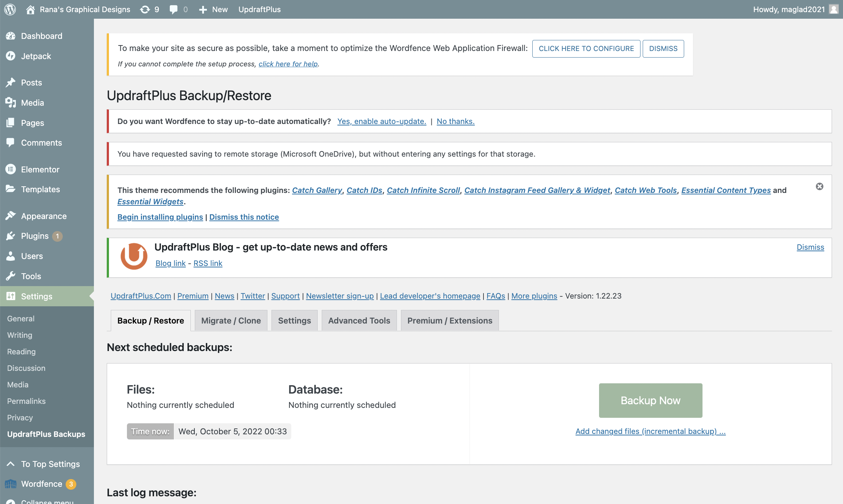Click 'Dismiss this notice' link

(244, 217)
